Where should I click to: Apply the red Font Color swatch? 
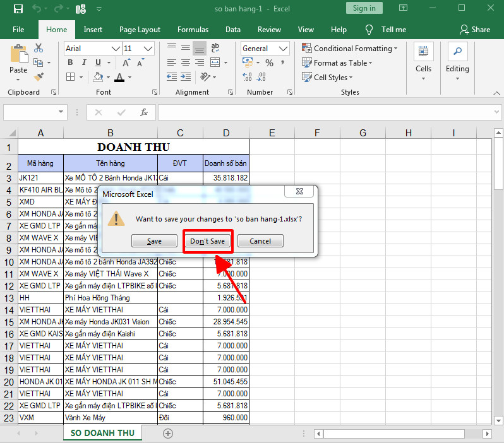click(119, 77)
